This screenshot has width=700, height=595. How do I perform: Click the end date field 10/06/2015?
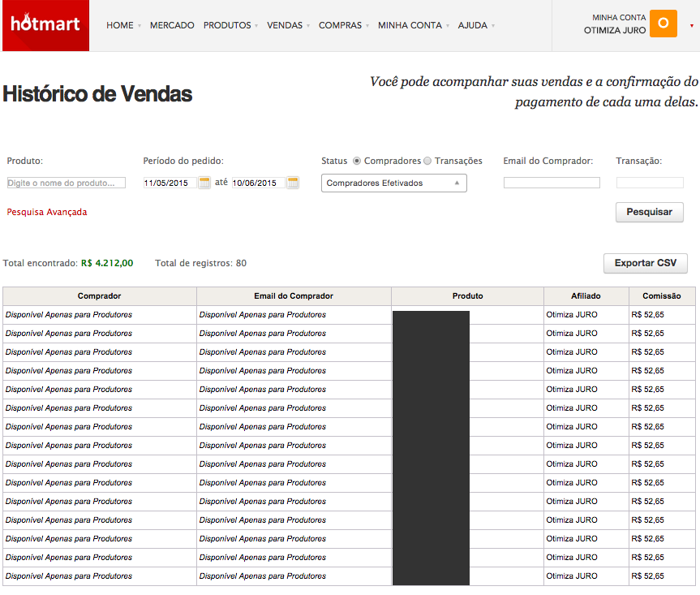[258, 183]
